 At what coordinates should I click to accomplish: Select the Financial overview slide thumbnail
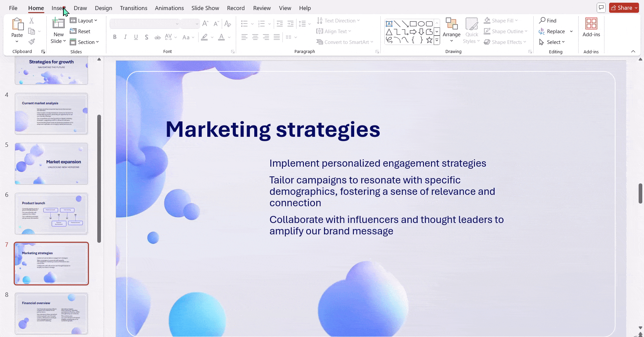pyautogui.click(x=51, y=313)
